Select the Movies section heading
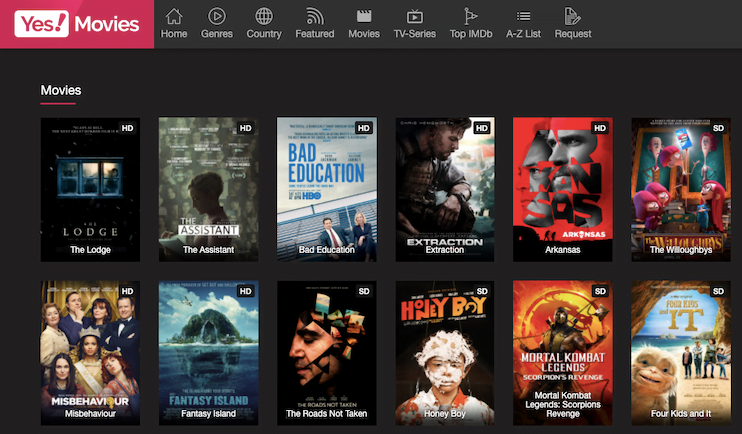Viewport: 742px width, 434px height. tap(61, 90)
